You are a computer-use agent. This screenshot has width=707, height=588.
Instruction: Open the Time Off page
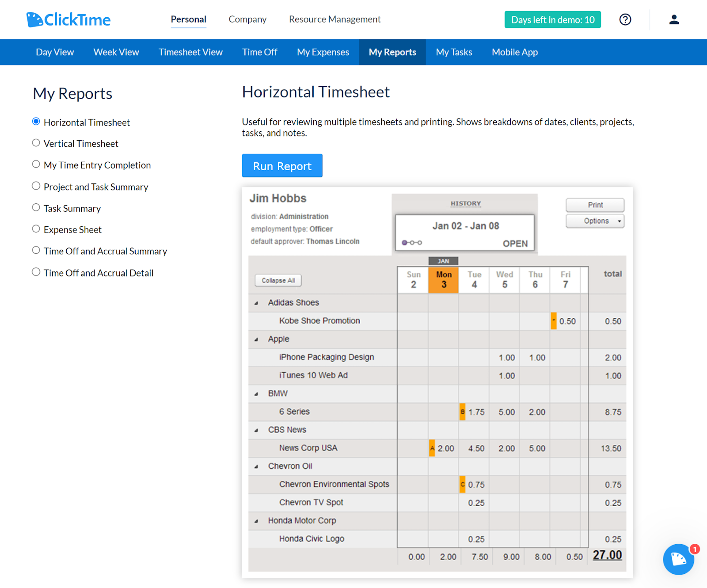coord(260,52)
